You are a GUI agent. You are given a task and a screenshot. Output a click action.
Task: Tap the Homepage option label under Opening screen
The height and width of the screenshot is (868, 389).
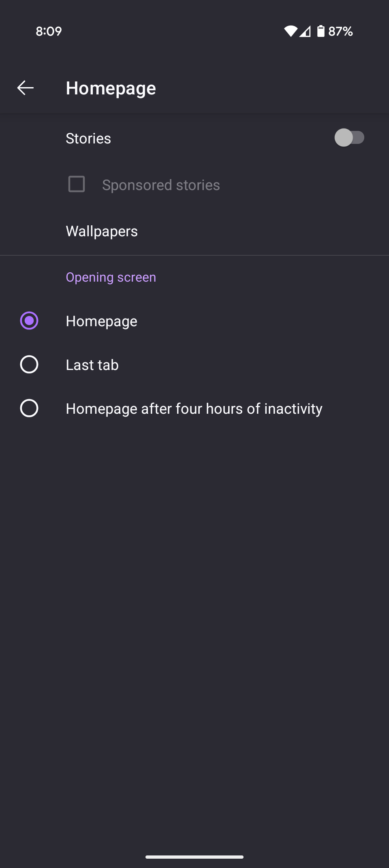pos(102,321)
